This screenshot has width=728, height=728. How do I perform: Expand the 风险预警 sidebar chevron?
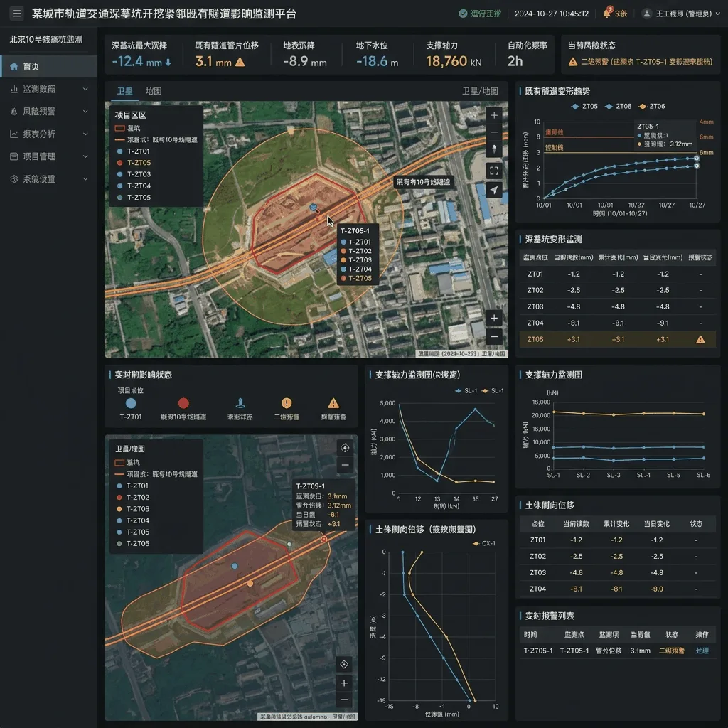(85, 112)
